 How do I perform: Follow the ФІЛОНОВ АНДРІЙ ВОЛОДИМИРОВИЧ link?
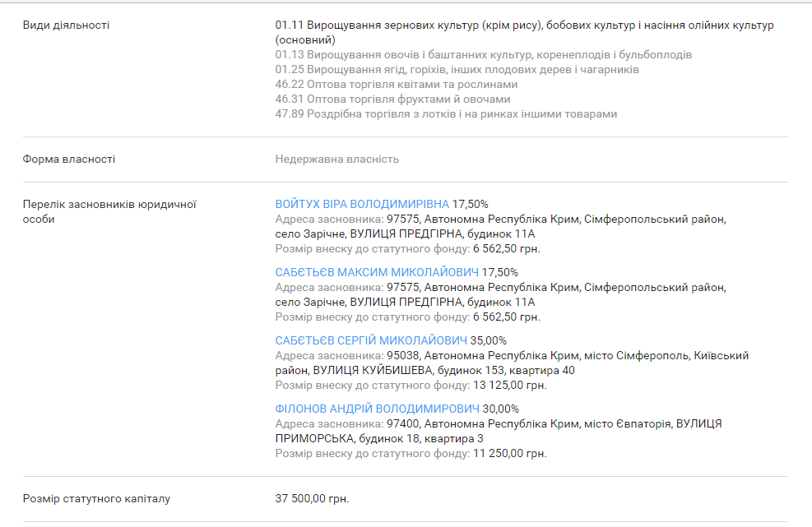click(x=377, y=409)
